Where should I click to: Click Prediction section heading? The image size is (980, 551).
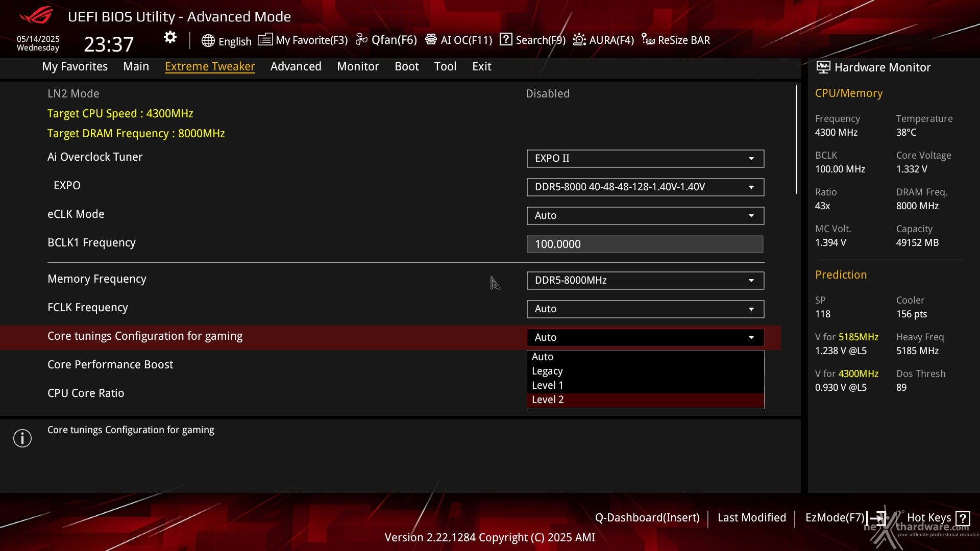click(841, 275)
